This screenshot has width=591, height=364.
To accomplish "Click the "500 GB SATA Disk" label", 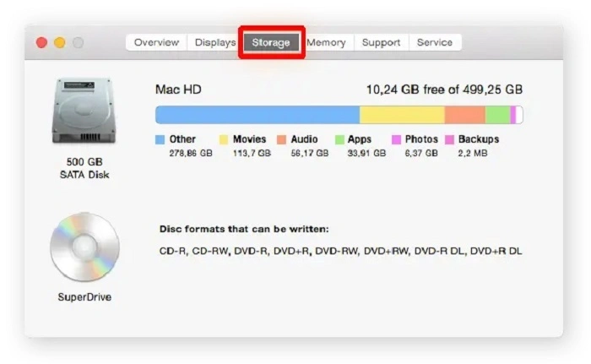I will pyautogui.click(x=84, y=168).
